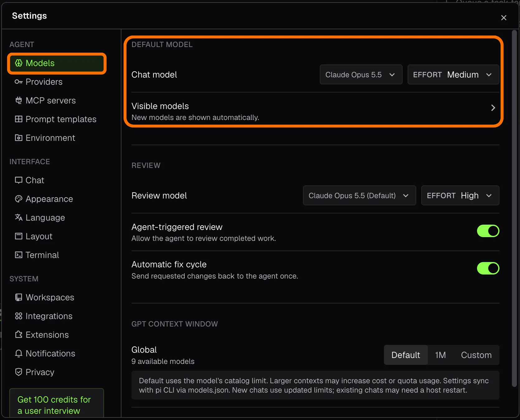The image size is (520, 420).
Task: Click the Providers key icon
Action: click(19, 82)
